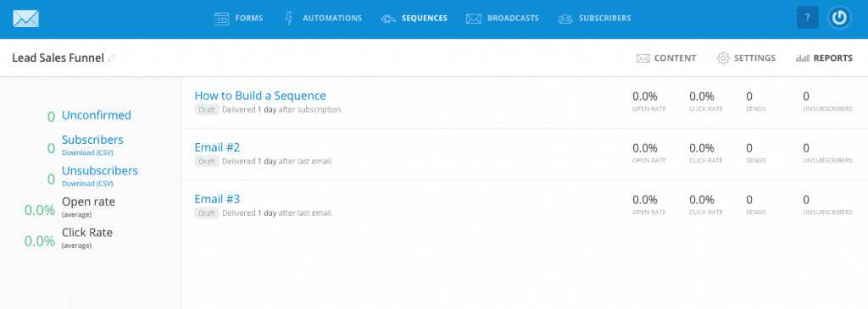The height and width of the screenshot is (309, 868).
Task: Download CSV under Subscribers
Action: click(x=87, y=153)
